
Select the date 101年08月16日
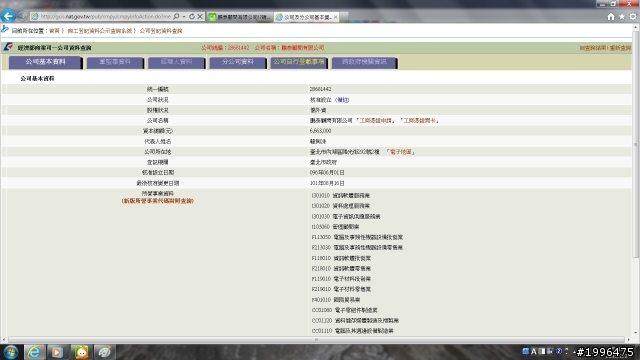[x=327, y=183]
